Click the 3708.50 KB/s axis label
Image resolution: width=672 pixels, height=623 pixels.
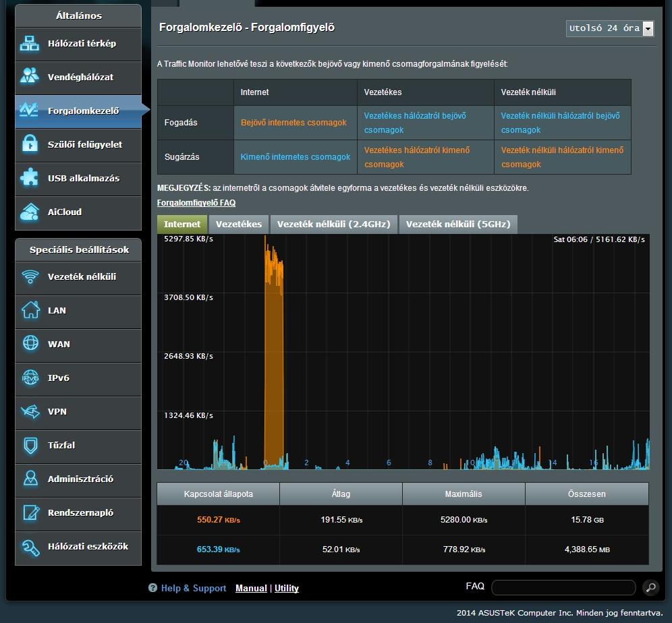[188, 297]
